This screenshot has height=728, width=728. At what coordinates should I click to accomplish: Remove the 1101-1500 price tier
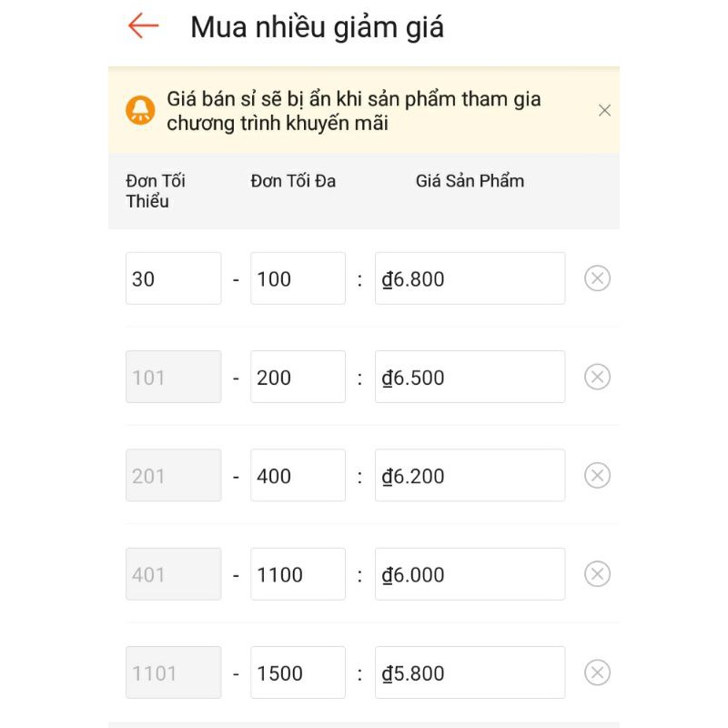click(597, 672)
